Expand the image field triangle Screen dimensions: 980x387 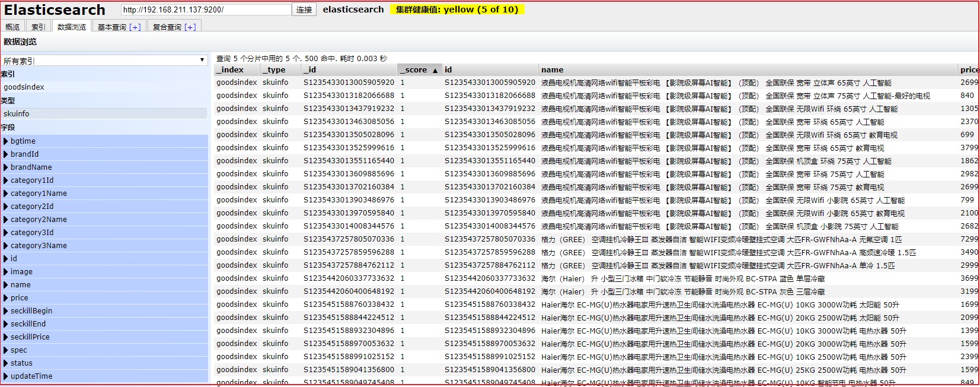(6, 272)
